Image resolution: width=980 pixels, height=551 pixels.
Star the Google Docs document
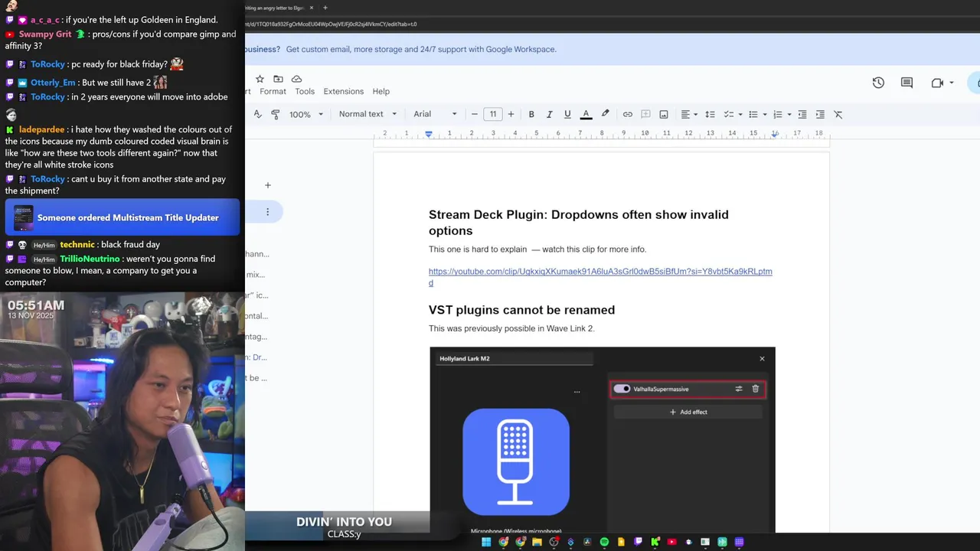click(x=260, y=79)
